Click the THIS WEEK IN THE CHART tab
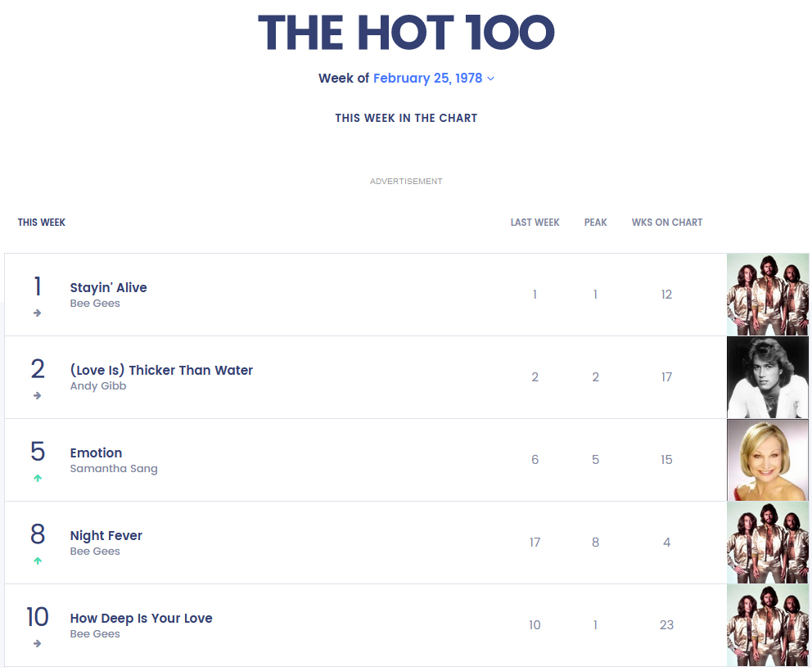Screen dimensions: 812x671 [x=406, y=118]
